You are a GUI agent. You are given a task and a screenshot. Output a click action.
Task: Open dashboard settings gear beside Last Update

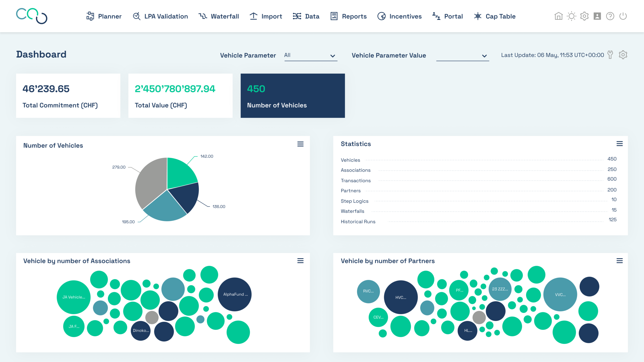click(623, 55)
